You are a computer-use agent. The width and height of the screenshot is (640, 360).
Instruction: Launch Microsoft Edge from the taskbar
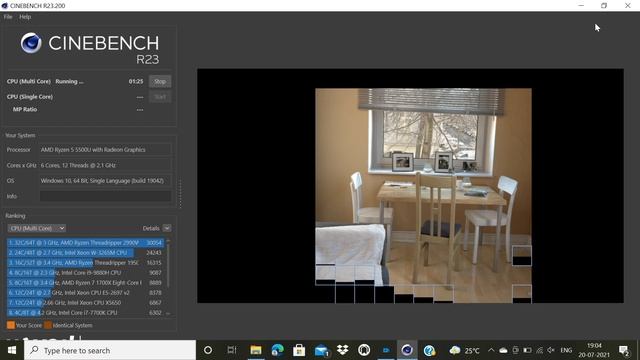(x=278, y=350)
